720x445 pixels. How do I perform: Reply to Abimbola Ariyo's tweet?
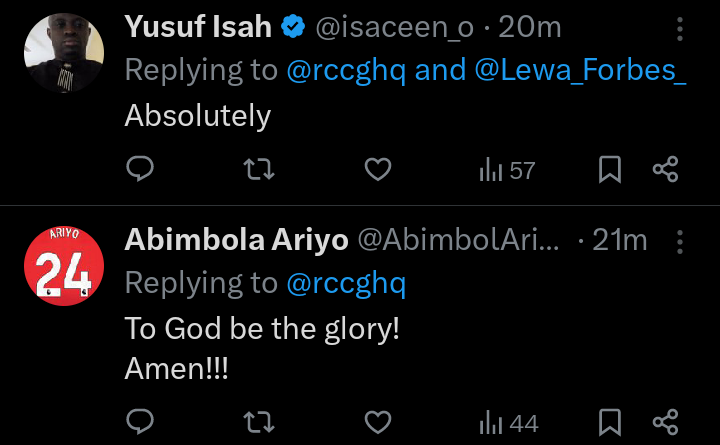point(140,421)
